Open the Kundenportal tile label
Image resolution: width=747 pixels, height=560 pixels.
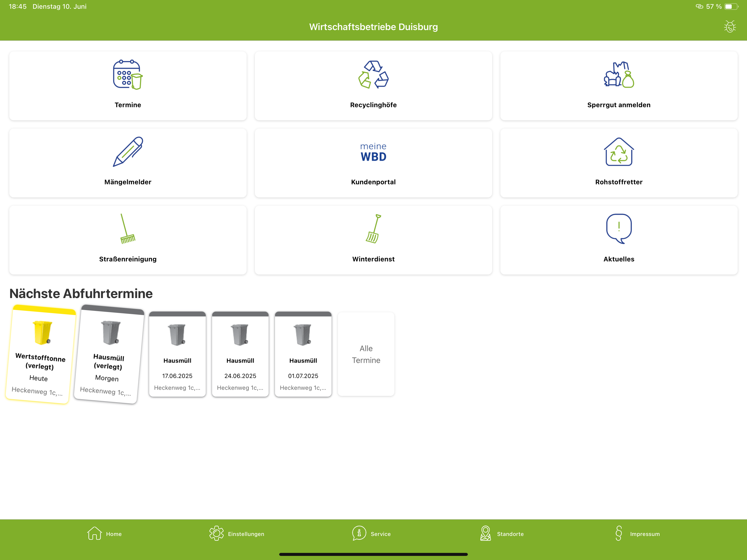click(373, 182)
